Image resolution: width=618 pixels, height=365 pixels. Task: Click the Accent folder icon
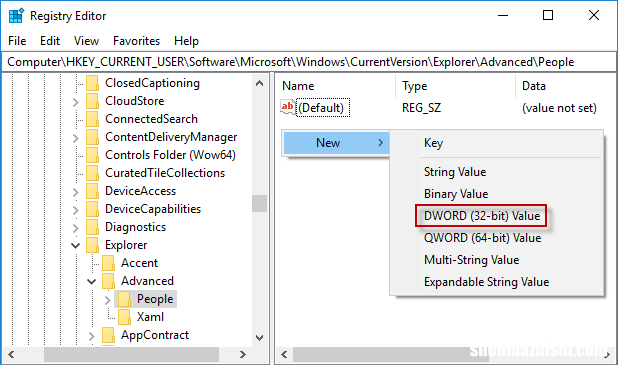click(x=108, y=263)
